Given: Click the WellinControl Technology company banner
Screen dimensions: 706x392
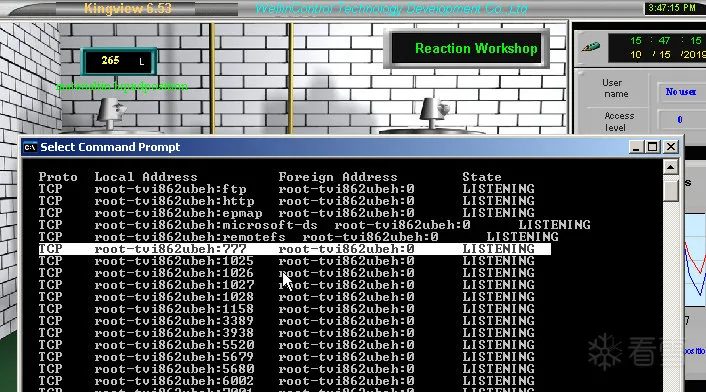Looking at the screenshot, I should (391, 8).
